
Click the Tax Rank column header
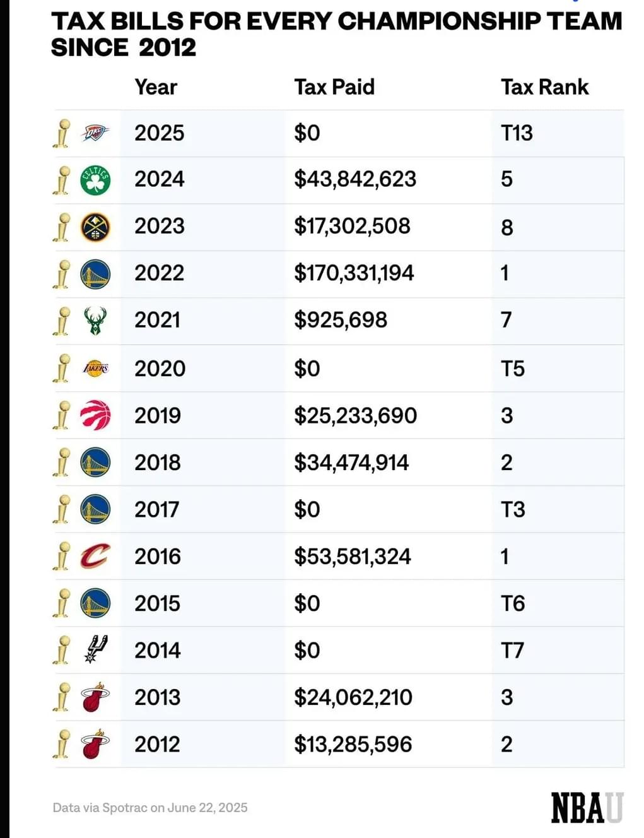point(545,86)
